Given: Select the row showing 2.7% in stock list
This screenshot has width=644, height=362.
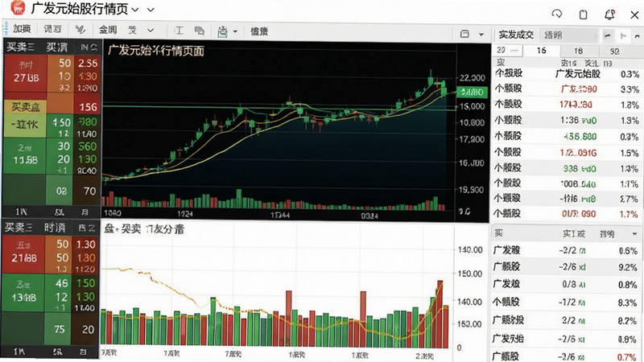Looking at the screenshot, I should coord(568,199).
